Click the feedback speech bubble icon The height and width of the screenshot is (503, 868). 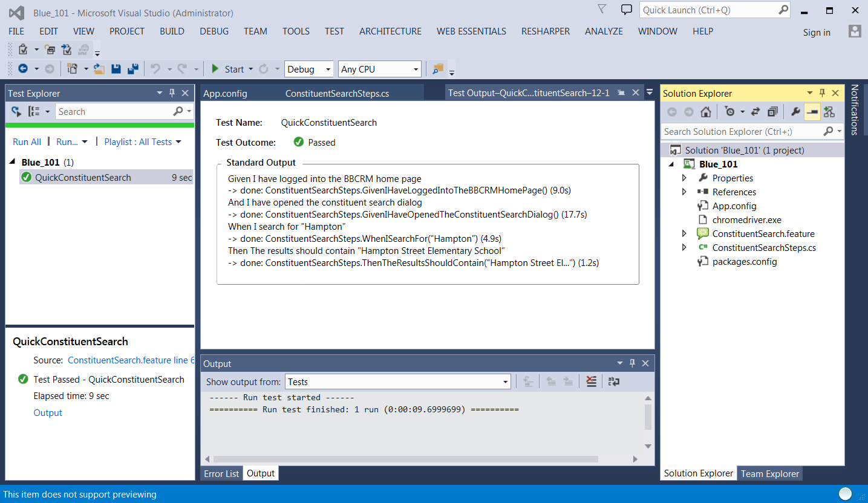click(626, 10)
